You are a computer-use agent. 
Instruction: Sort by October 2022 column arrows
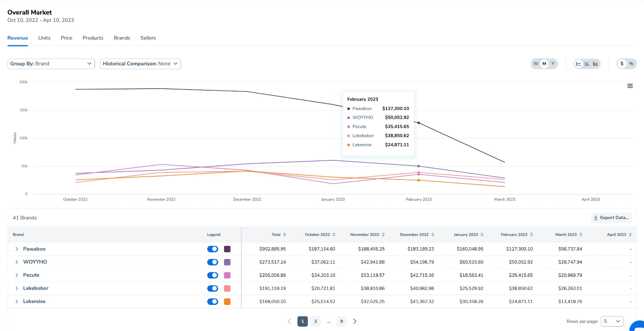[x=334, y=234]
